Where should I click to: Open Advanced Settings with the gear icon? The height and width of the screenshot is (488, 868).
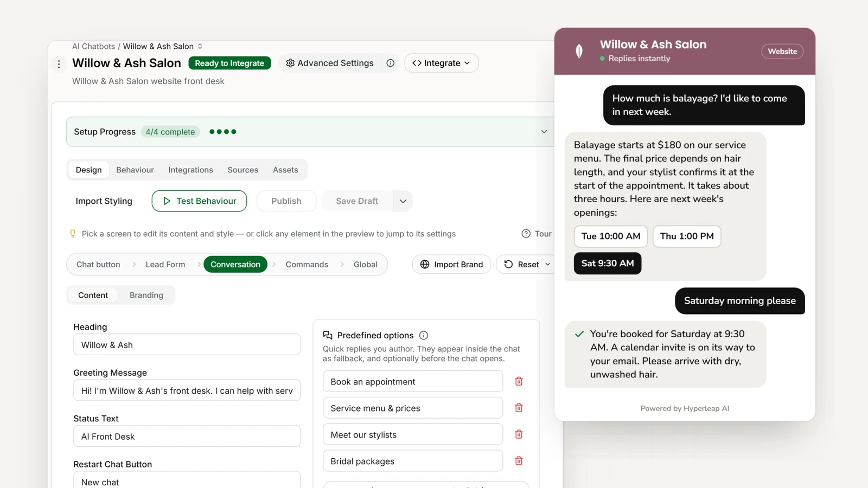click(x=330, y=63)
